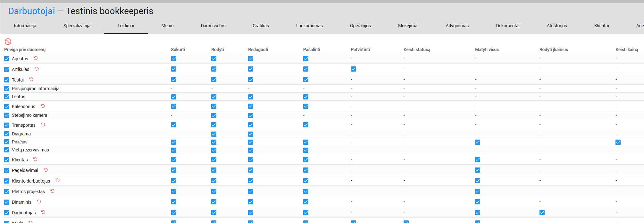The width and height of the screenshot is (644, 223).
Task: Go to the Dokumentai tab
Action: [507, 26]
